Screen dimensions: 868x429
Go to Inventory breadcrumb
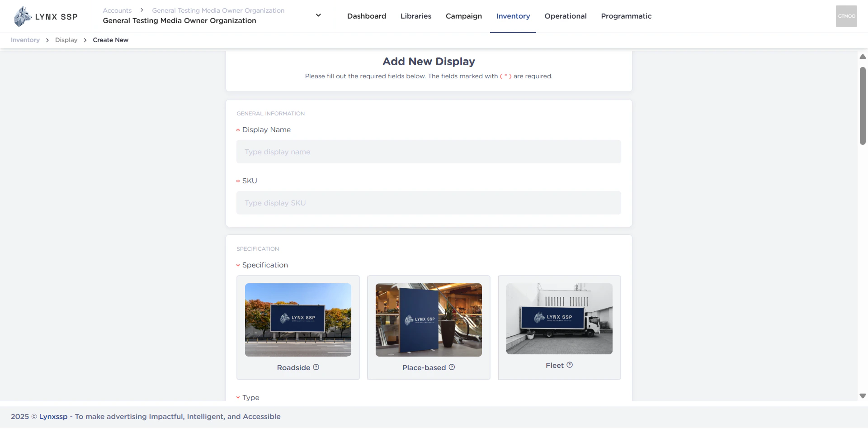click(25, 40)
